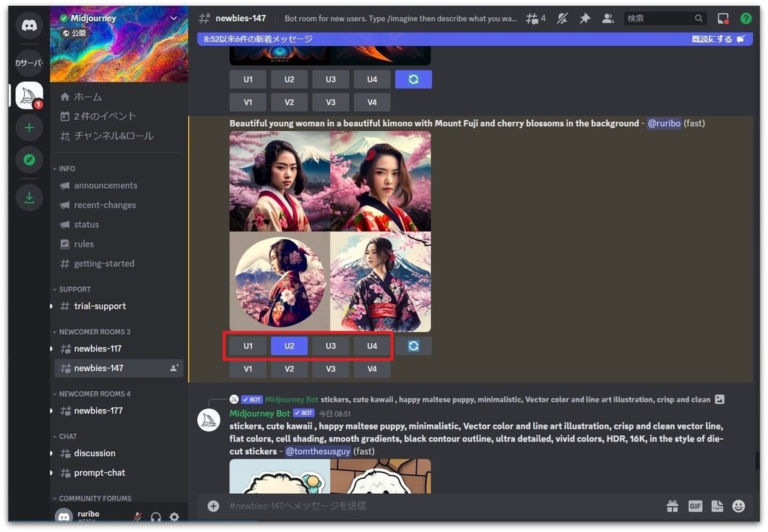The height and width of the screenshot is (532, 768).
Task: Click the green plus add-server icon
Action: pyautogui.click(x=29, y=127)
